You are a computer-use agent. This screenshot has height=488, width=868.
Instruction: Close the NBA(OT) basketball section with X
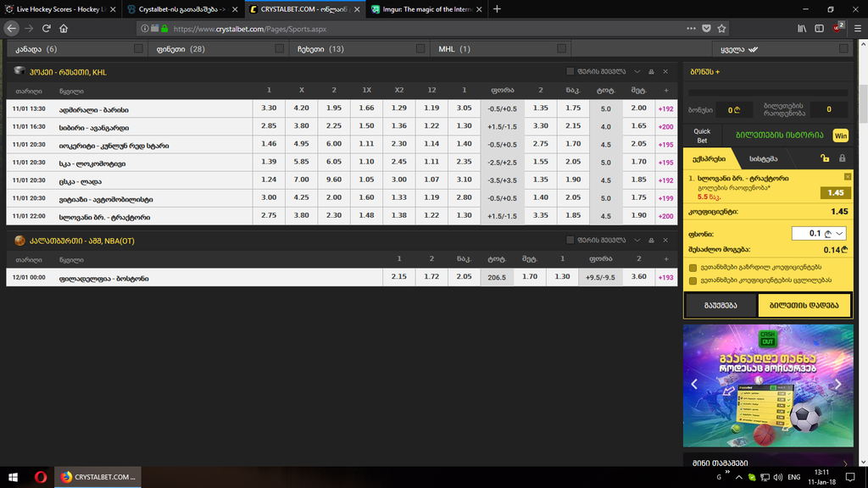point(665,240)
